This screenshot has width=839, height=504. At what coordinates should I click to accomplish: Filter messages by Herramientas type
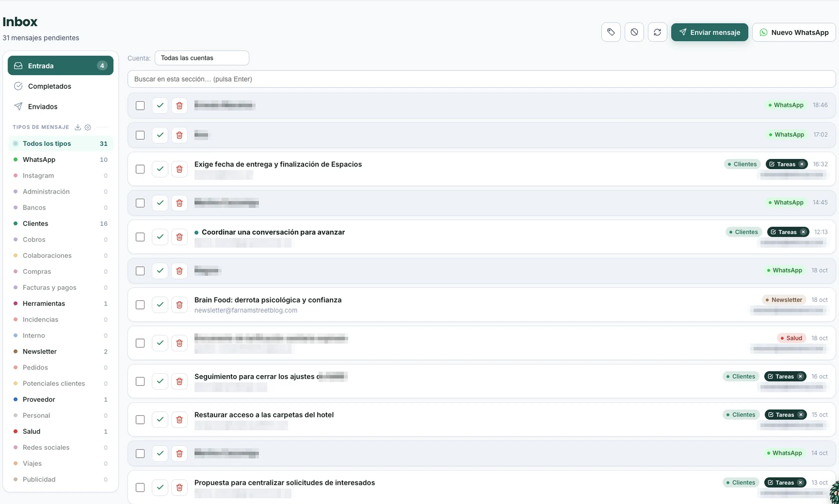61,303
